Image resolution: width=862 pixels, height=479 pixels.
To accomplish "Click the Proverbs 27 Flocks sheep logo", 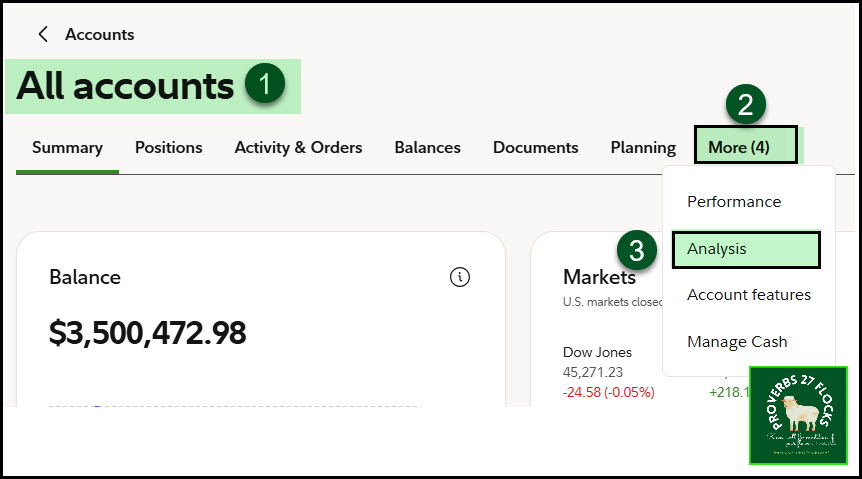I will pos(797,415).
